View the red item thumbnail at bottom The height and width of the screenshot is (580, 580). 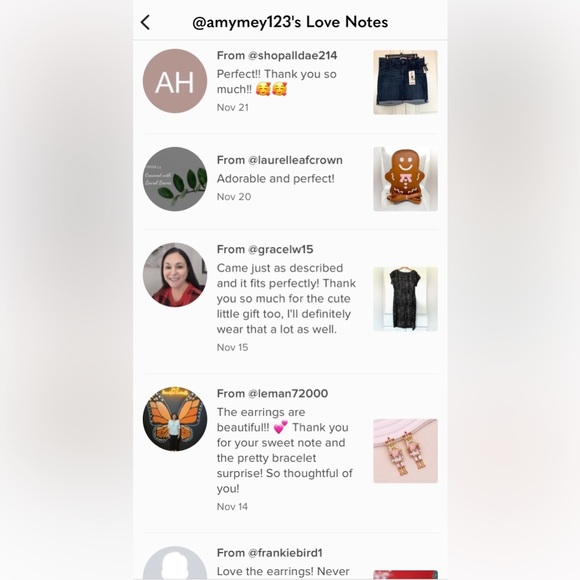click(x=405, y=575)
